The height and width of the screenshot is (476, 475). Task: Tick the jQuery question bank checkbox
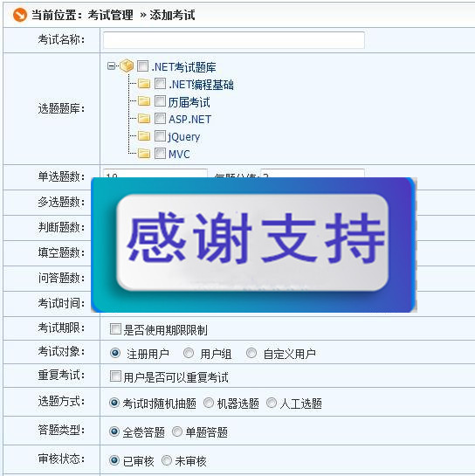160,136
